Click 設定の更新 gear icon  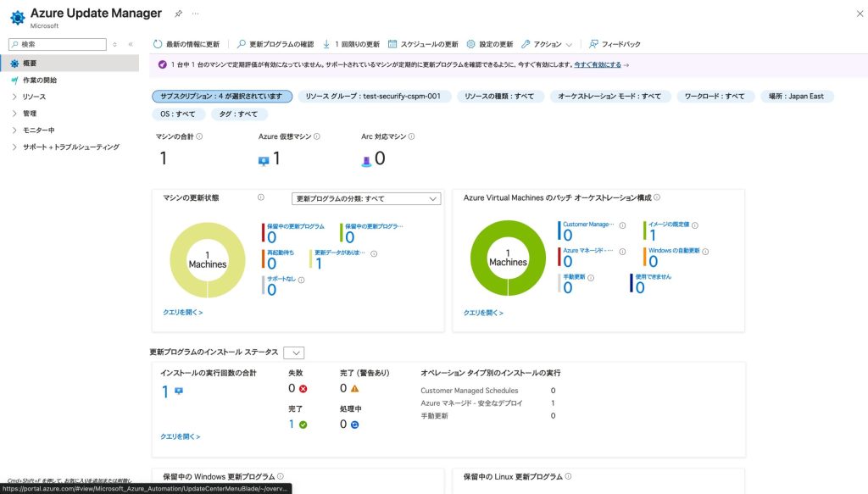(x=471, y=44)
